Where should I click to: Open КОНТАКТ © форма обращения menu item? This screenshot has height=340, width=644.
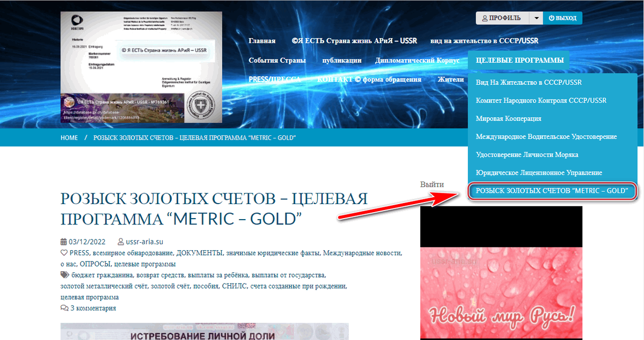[369, 79]
